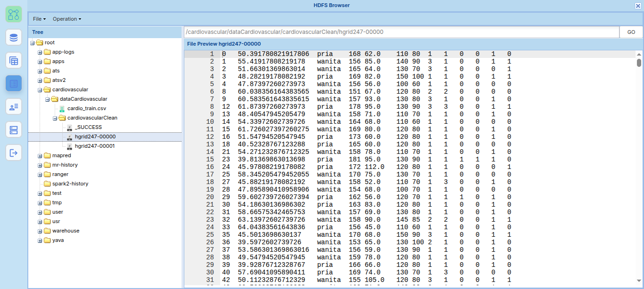Open the Operation menu
The image size is (644, 289).
pyautogui.click(x=67, y=19)
